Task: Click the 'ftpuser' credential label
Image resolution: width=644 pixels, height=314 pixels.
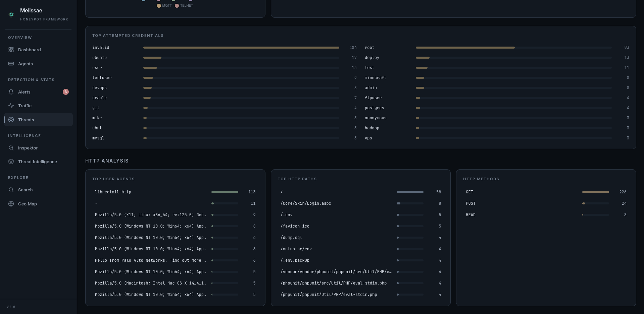Action: click(373, 98)
